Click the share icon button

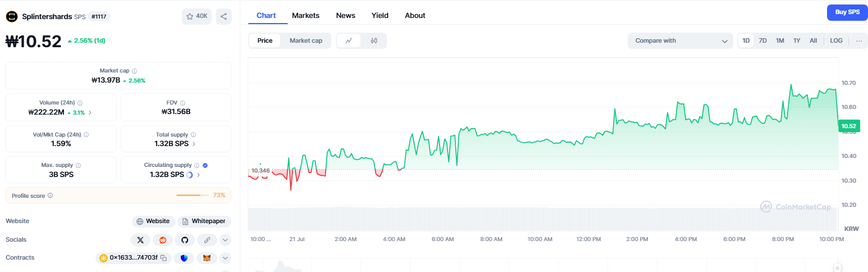pos(223,16)
